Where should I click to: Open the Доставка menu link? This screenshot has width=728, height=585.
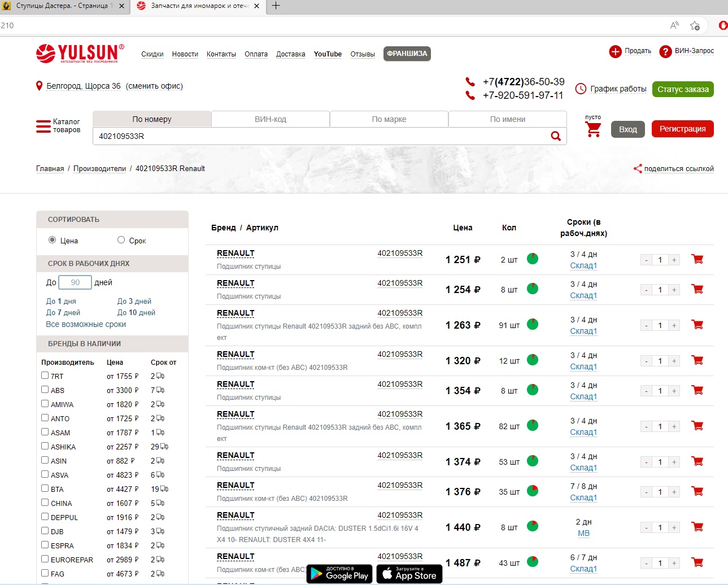291,54
